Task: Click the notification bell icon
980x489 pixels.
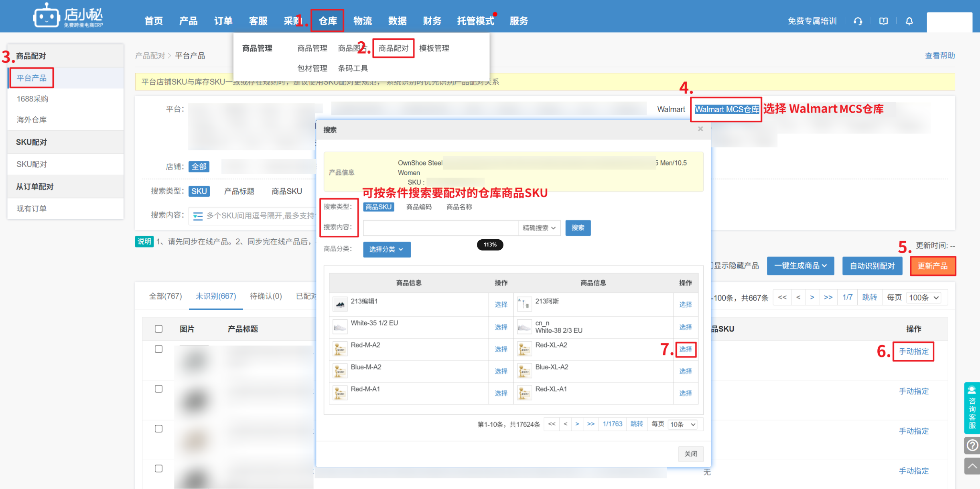Action: [x=909, y=21]
